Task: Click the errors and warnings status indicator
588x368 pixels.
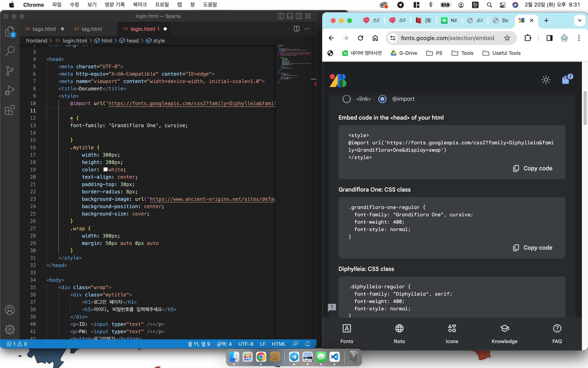Action: (x=17, y=344)
